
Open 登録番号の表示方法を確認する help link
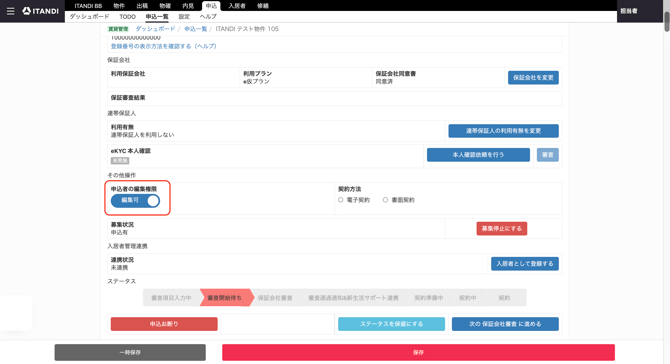tap(164, 46)
